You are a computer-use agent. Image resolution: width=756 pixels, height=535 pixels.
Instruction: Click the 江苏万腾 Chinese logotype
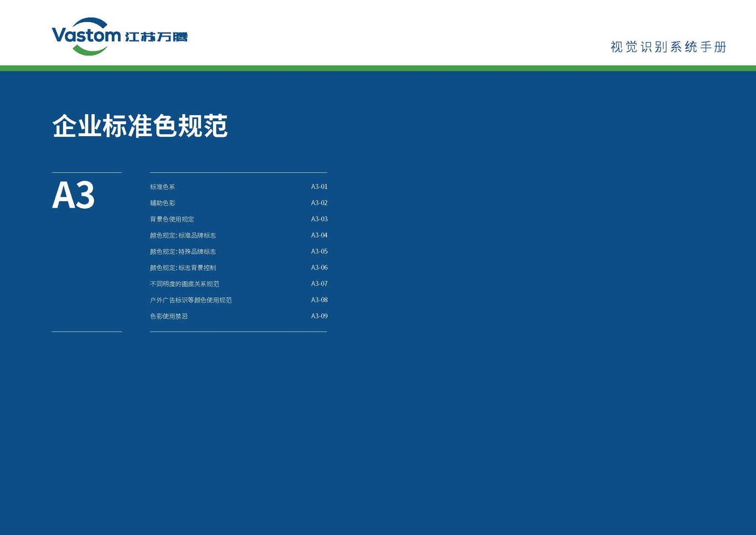[157, 37]
